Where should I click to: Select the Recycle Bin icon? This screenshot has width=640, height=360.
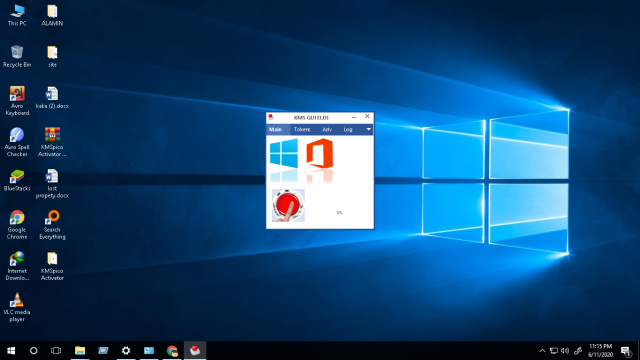17,57
